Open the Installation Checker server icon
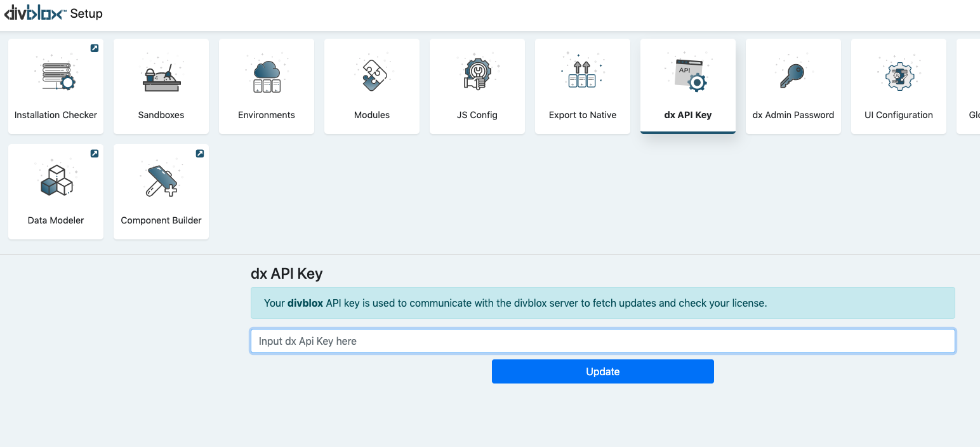Image resolution: width=980 pixels, height=447 pixels. click(x=56, y=73)
